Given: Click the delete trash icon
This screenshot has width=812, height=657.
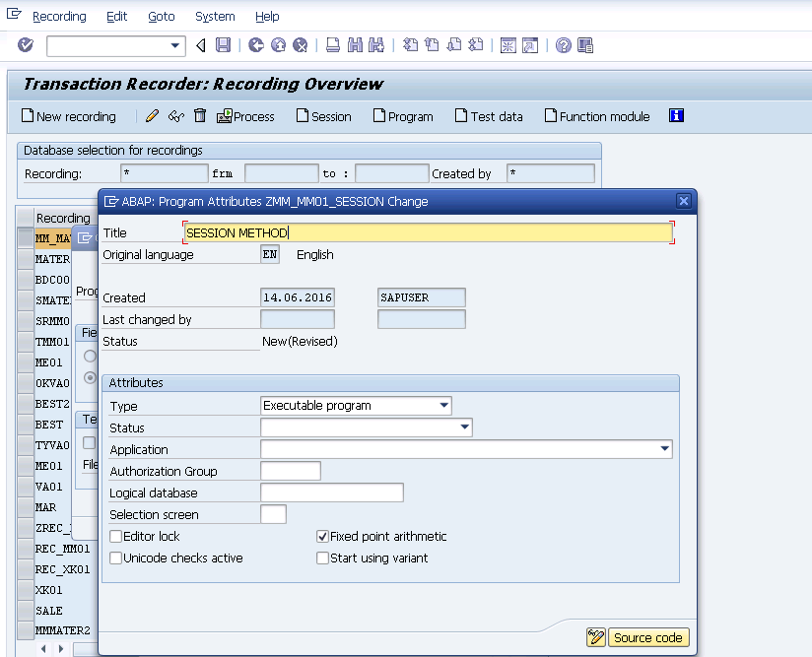Looking at the screenshot, I should tap(200, 115).
